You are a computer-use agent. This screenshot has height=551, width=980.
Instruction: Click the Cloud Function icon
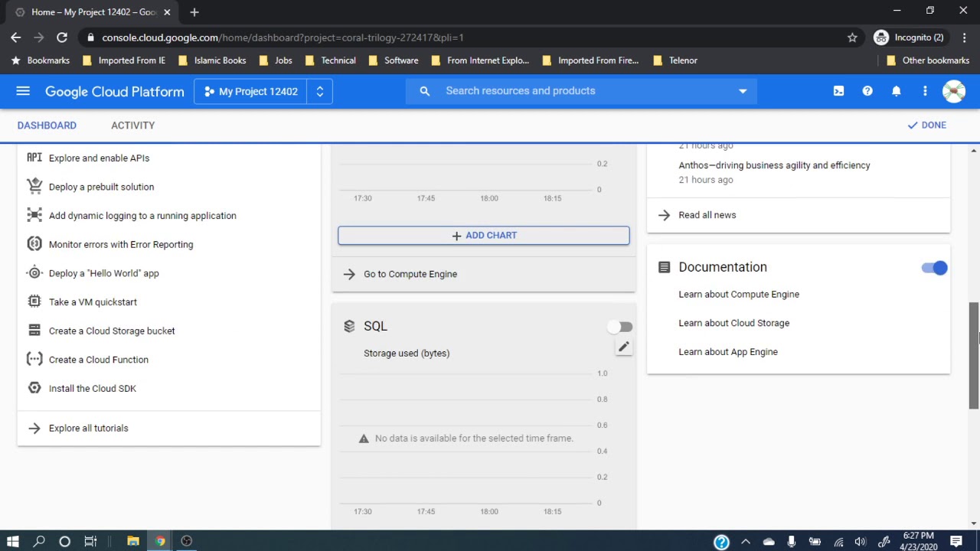pos(34,359)
